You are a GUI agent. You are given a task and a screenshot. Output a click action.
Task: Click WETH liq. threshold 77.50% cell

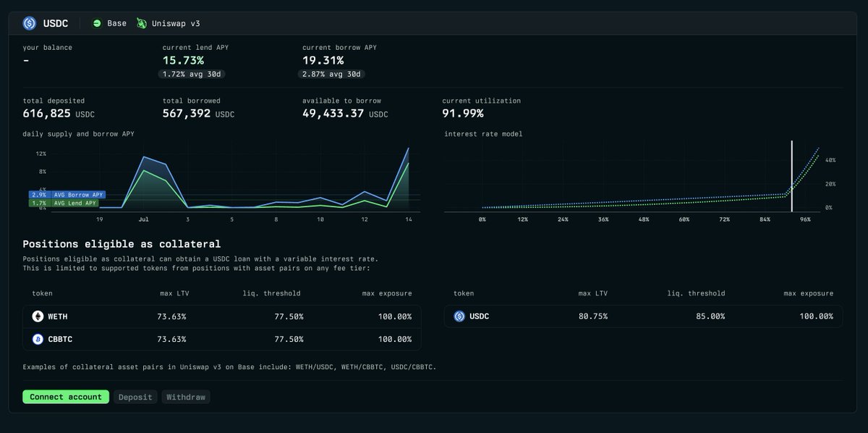pos(289,316)
